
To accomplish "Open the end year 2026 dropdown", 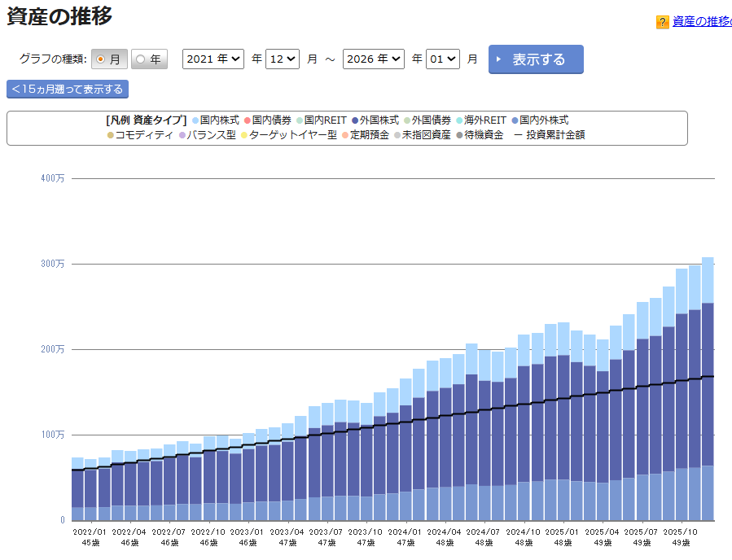I will (373, 59).
